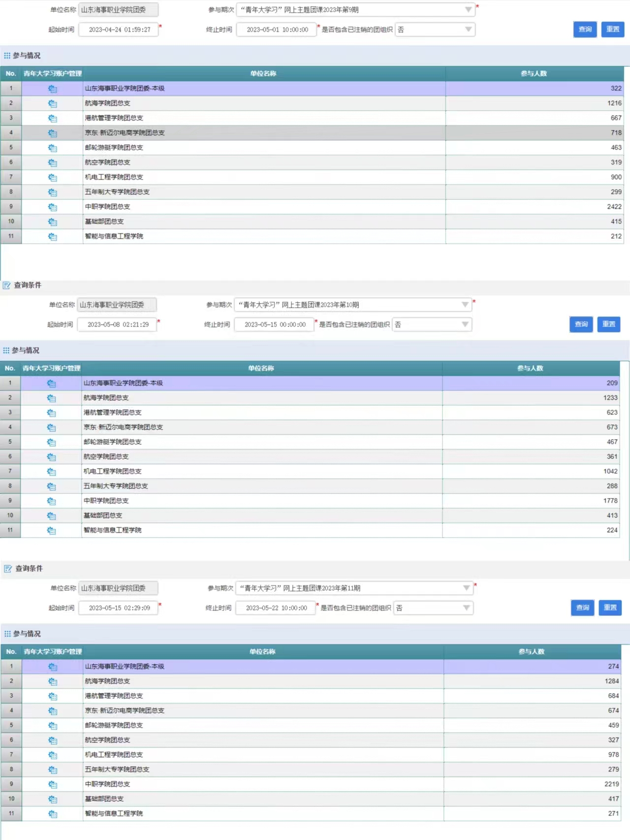Click account icon in row with 271 participants
630x840 pixels.
click(x=53, y=814)
